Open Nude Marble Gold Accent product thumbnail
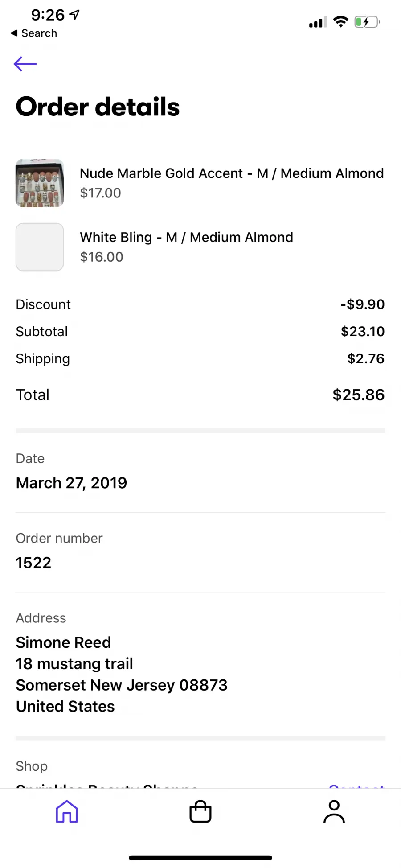401x868 pixels. pyautogui.click(x=40, y=183)
